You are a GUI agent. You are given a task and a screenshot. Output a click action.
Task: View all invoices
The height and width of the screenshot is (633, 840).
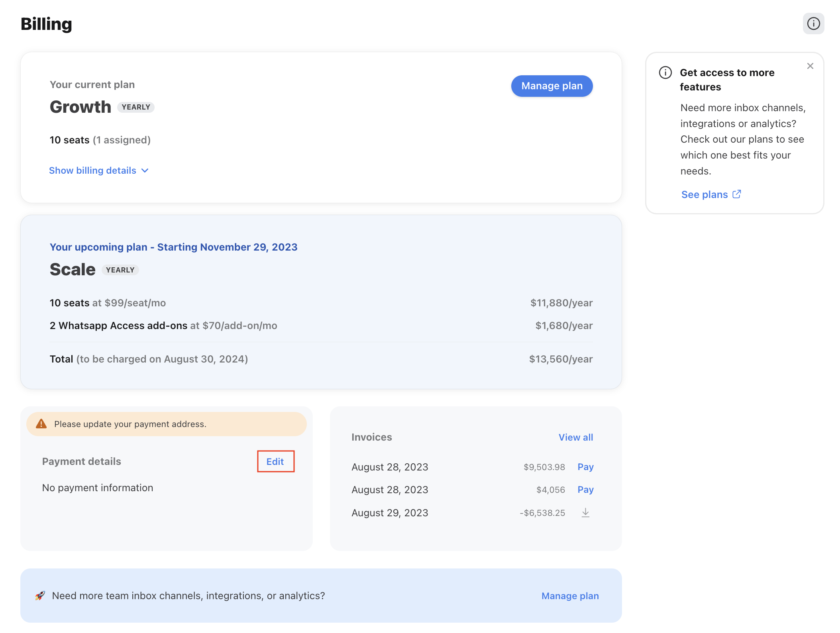coord(576,437)
